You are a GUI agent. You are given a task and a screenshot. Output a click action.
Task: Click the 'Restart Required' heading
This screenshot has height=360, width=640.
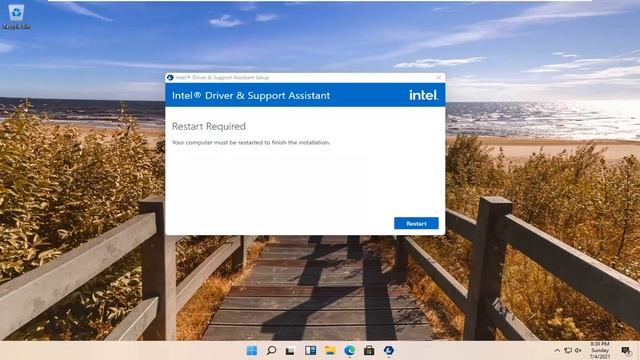pyautogui.click(x=209, y=127)
